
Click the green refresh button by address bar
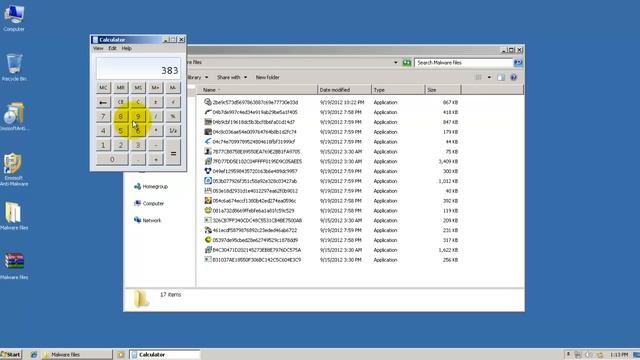tap(407, 62)
